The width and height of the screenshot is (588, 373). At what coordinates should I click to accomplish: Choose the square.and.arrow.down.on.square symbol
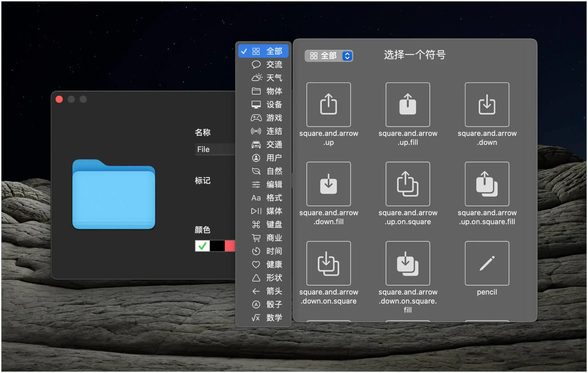(x=328, y=263)
